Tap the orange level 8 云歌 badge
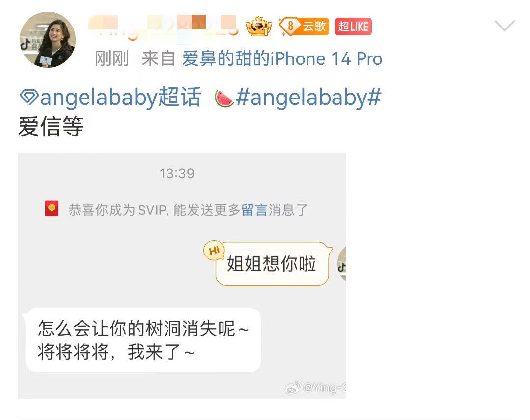530x420 pixels. click(304, 27)
